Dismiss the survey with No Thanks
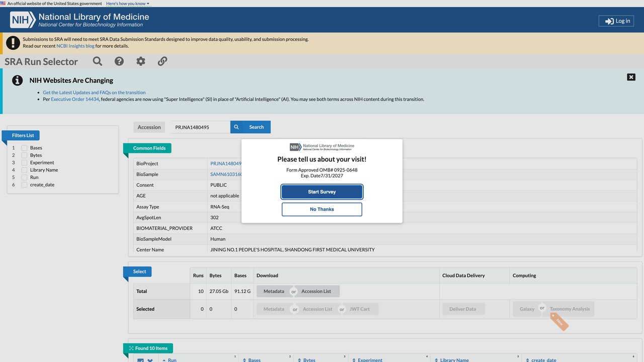The height and width of the screenshot is (362, 644). click(x=322, y=209)
